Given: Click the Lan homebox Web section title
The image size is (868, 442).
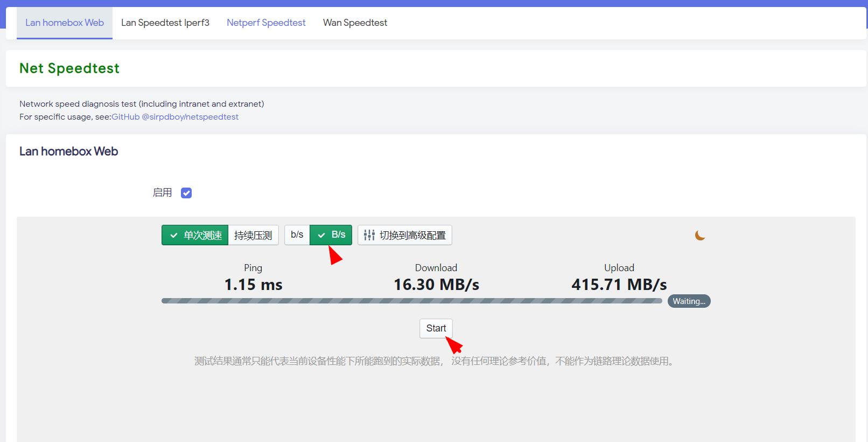Looking at the screenshot, I should [68, 151].
